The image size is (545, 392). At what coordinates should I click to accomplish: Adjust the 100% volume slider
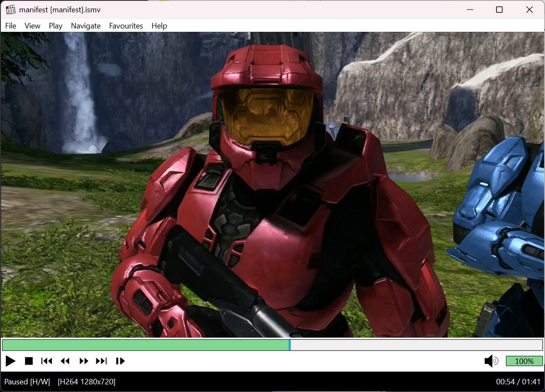pos(525,361)
